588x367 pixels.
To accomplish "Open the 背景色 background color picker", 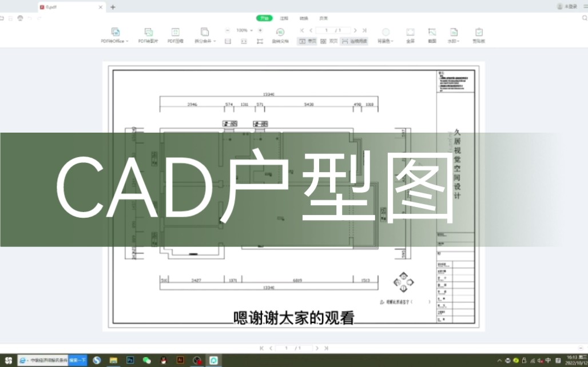I will coord(386,35).
